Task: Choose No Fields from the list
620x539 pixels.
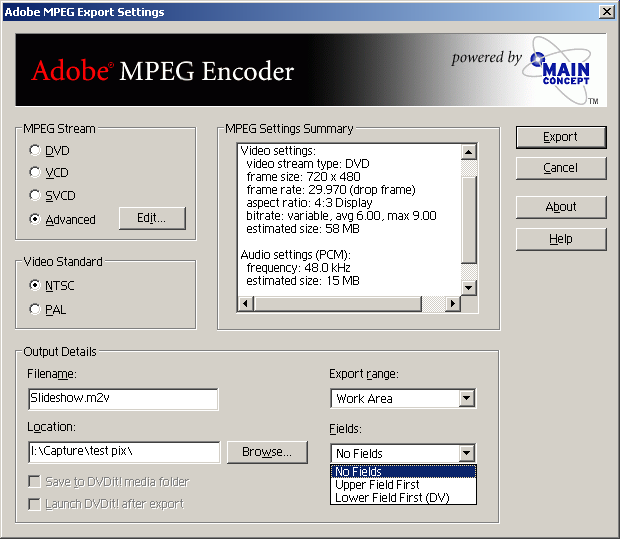Action: 403,472
